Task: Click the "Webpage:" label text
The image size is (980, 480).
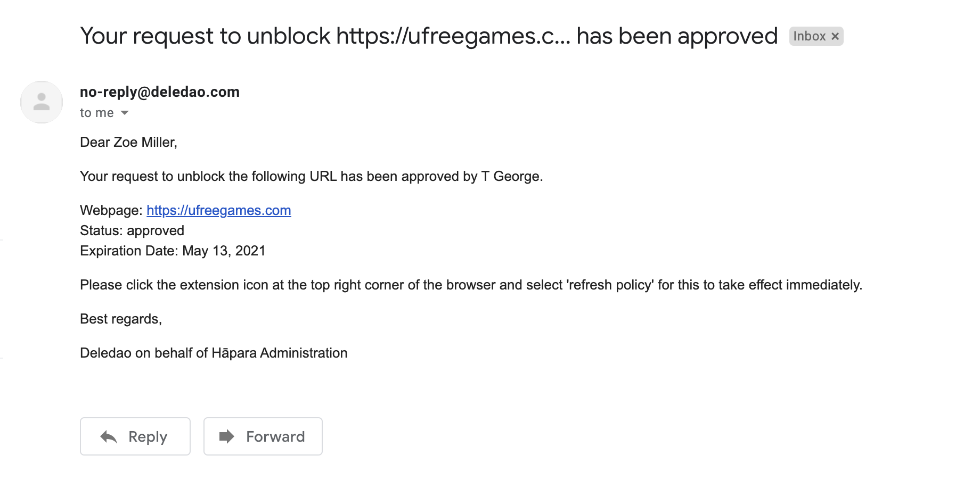Action: 111,210
